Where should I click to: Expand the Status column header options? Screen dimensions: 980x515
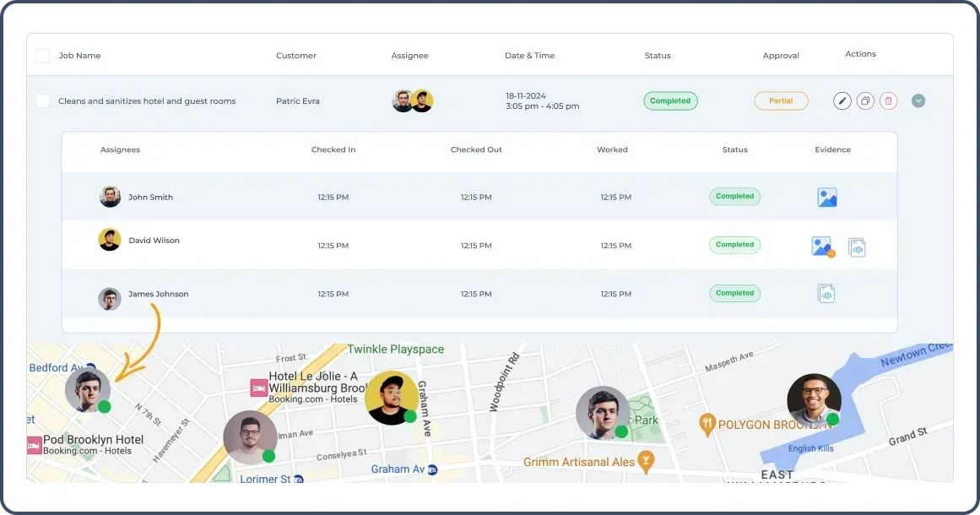tap(658, 56)
